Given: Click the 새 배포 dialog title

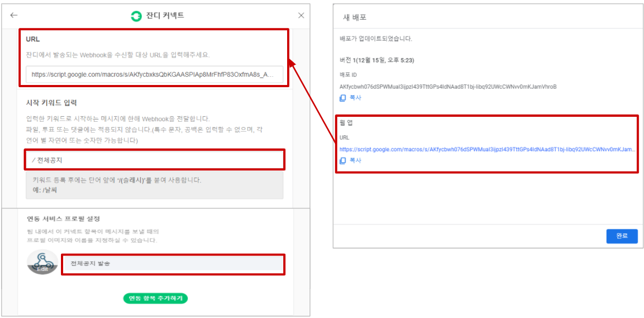Looking at the screenshot, I should coord(355,18).
